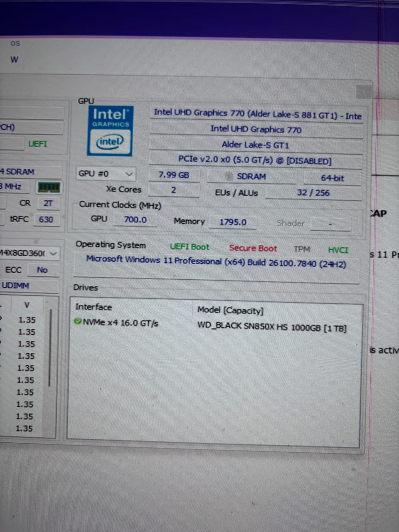Click the tRFC value 630
The height and width of the screenshot is (532, 399).
point(46,219)
